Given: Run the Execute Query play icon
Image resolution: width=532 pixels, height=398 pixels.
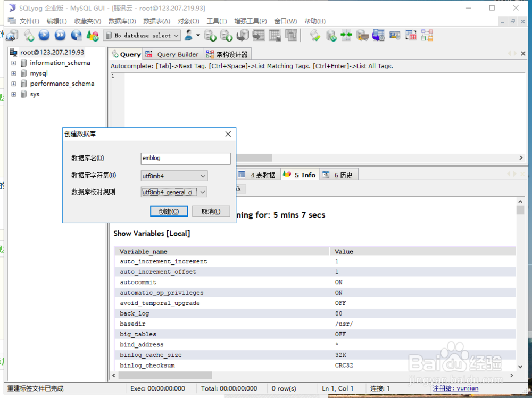Looking at the screenshot, I should pyautogui.click(x=44, y=35).
